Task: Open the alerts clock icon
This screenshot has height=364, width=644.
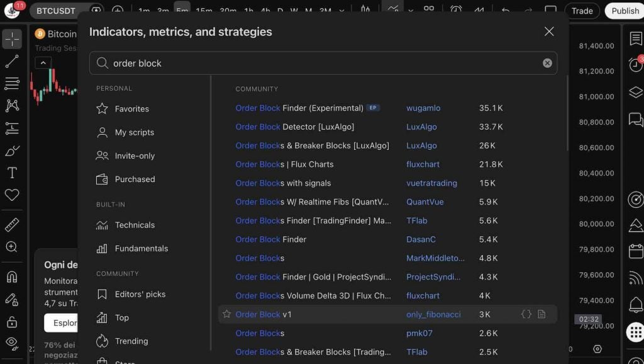Action: click(635, 65)
